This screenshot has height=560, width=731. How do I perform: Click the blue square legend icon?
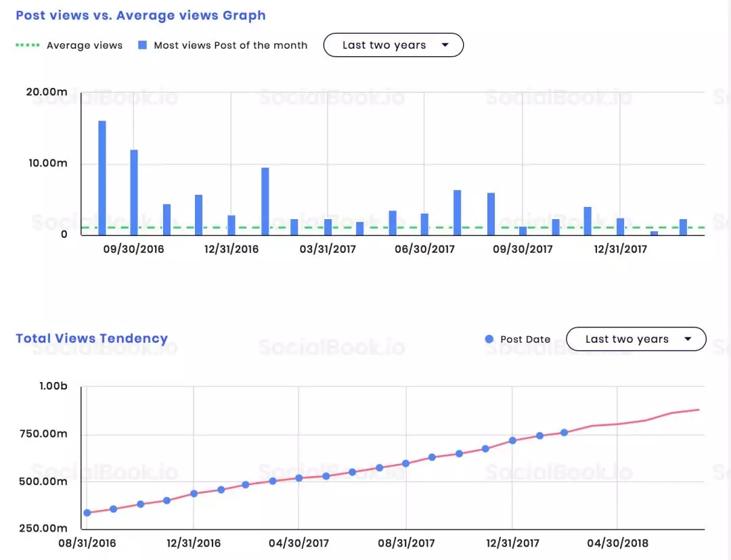142,45
